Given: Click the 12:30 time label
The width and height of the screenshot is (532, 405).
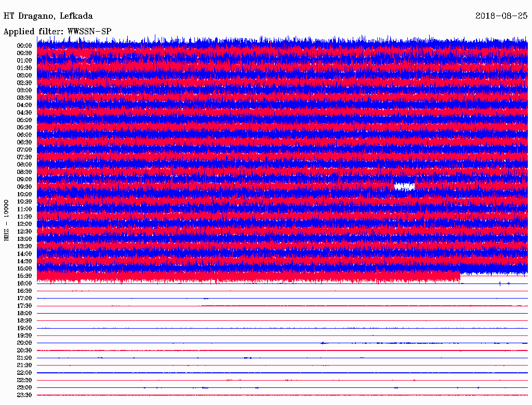Looking at the screenshot, I should click(24, 232).
